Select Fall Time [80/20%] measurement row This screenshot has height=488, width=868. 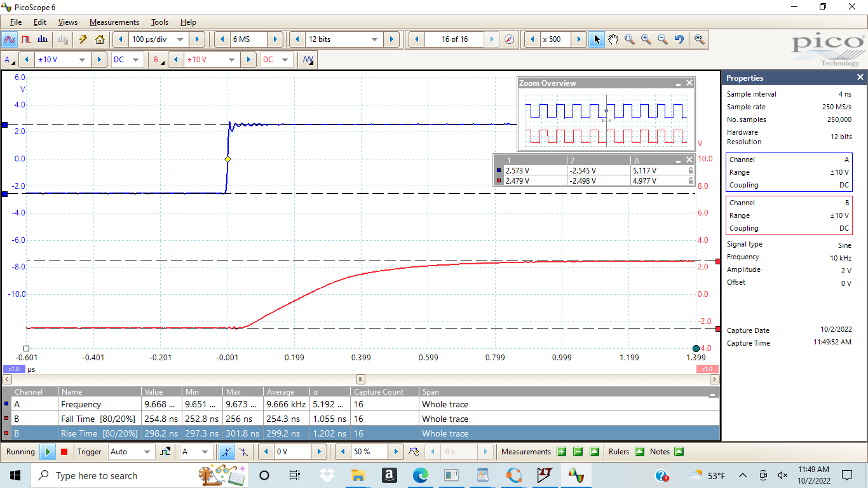click(x=361, y=419)
